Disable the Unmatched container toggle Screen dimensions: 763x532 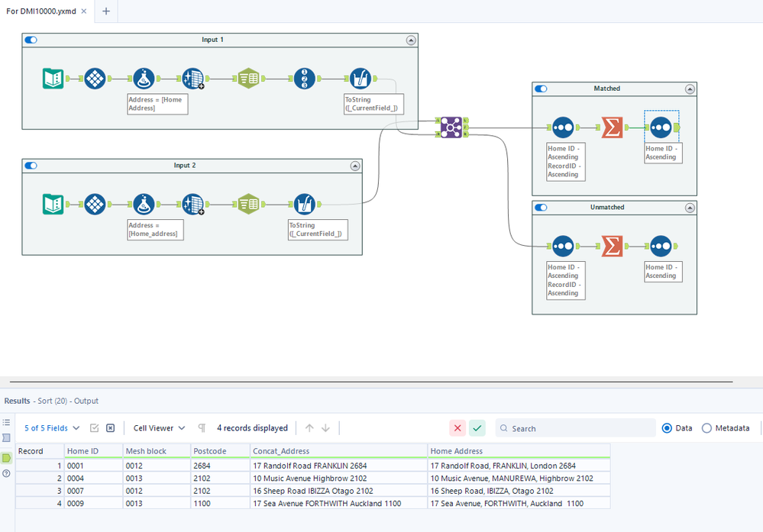pos(541,207)
